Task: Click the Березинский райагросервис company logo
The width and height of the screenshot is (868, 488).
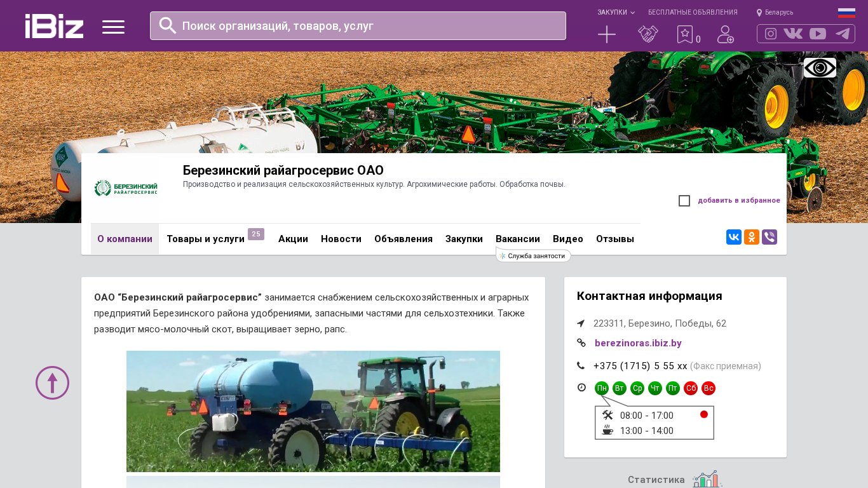Action: (125, 188)
